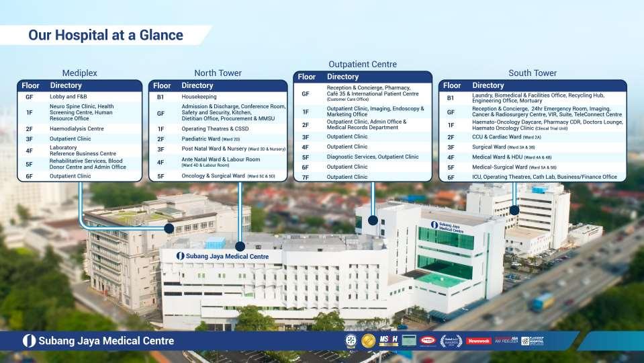Click 'Haemato-Oncology Daycare' South Tower 1F entry
Screen dimensions: 644x363
(x=547, y=125)
